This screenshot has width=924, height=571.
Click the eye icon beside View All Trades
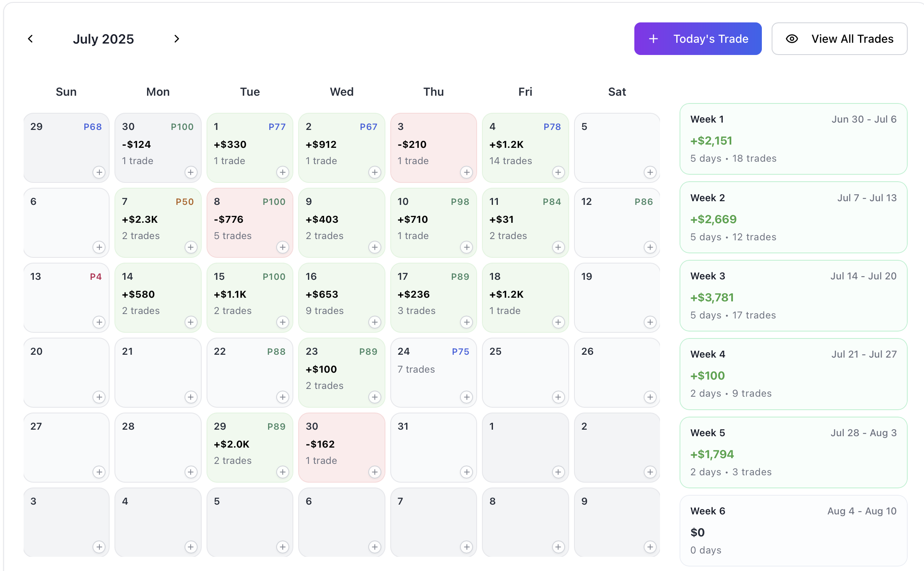[792, 38]
